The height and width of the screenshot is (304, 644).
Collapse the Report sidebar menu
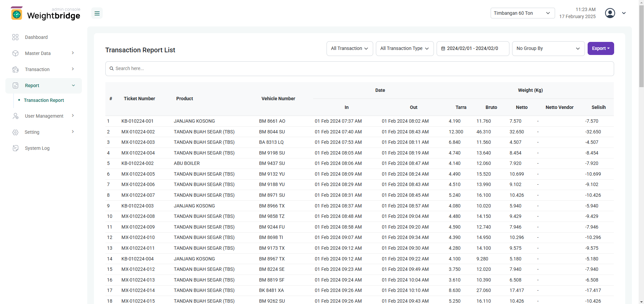(73, 85)
